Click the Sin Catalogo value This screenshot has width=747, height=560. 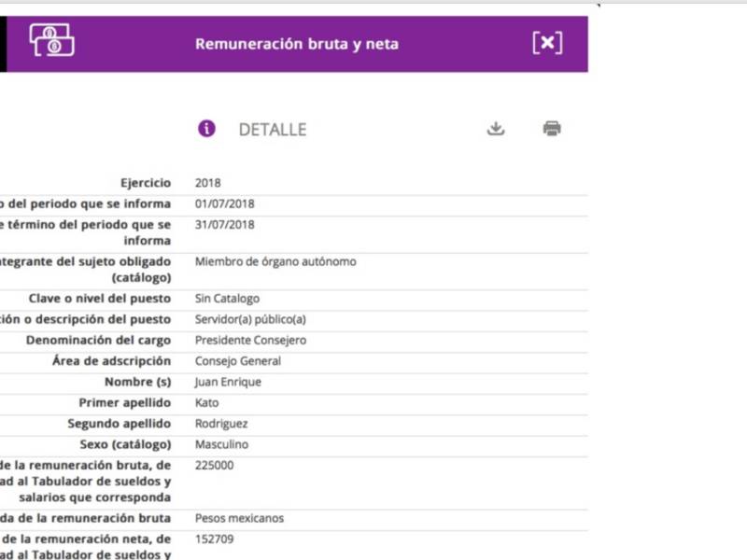(227, 299)
